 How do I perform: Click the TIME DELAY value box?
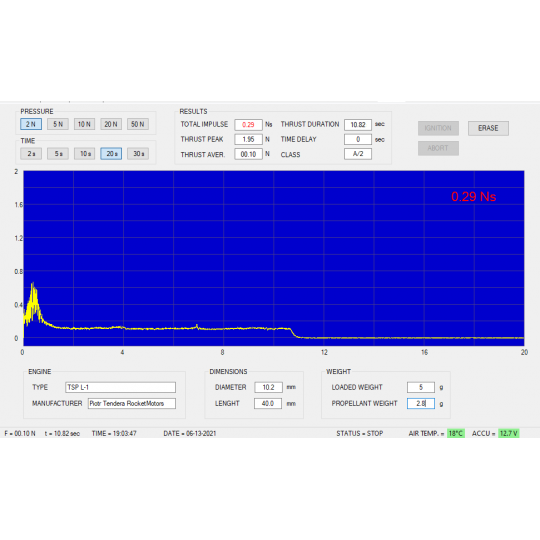point(358,139)
